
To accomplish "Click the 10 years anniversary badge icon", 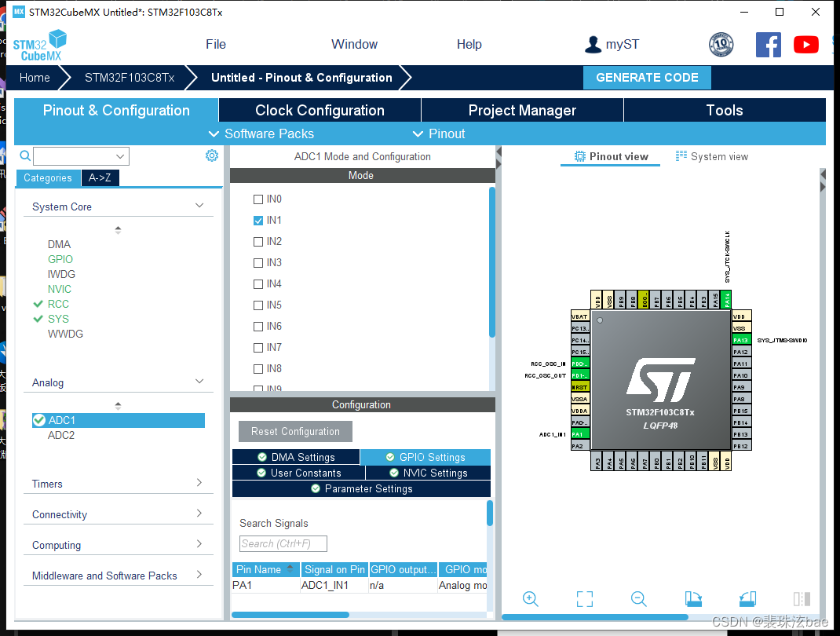I will (x=721, y=45).
